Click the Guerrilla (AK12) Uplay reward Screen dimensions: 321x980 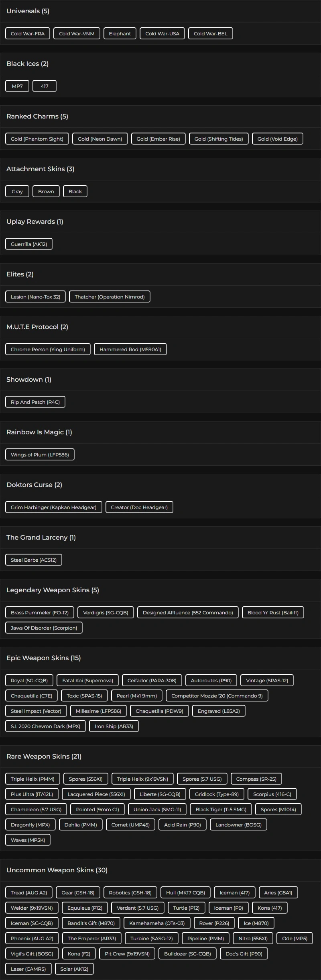click(x=29, y=244)
